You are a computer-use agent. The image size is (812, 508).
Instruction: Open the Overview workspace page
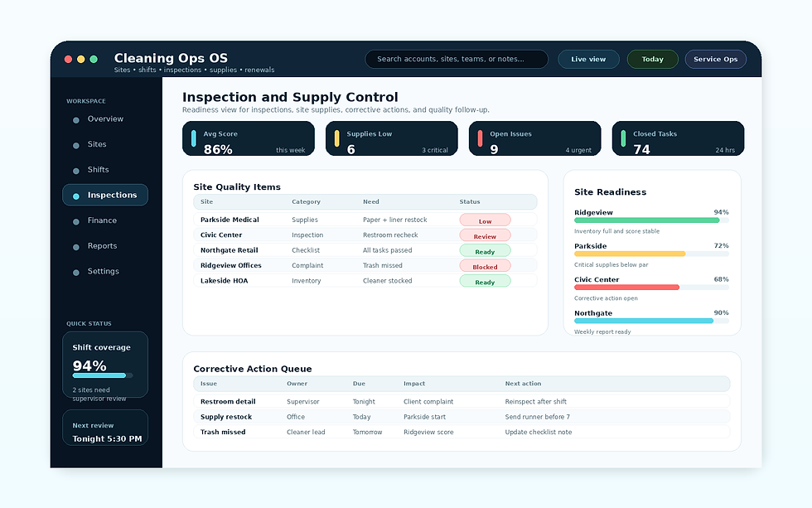(105, 119)
